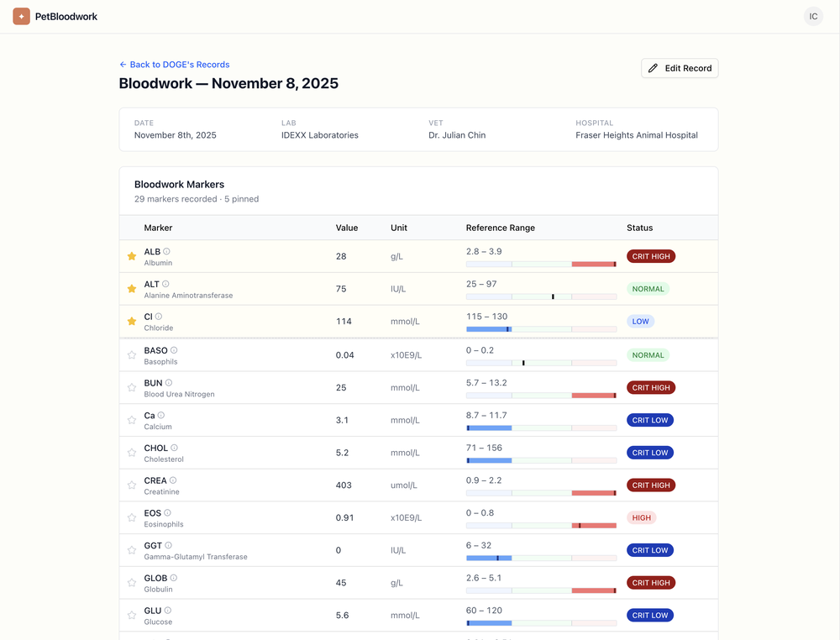Click EOS reference range bar

[541, 526]
